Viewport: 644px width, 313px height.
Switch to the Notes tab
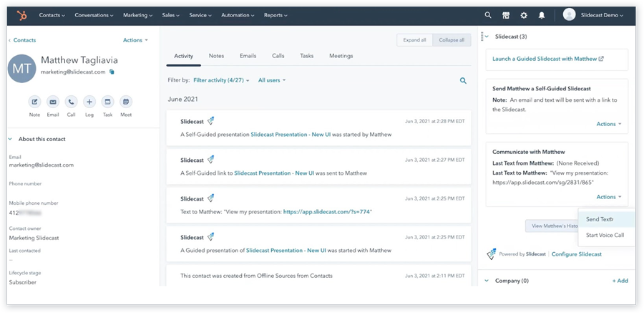[216, 56]
